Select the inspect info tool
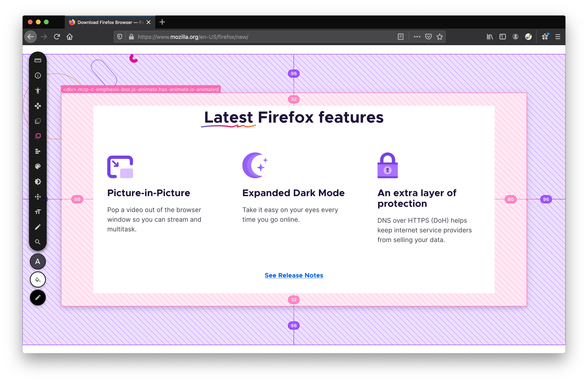 pos(38,76)
